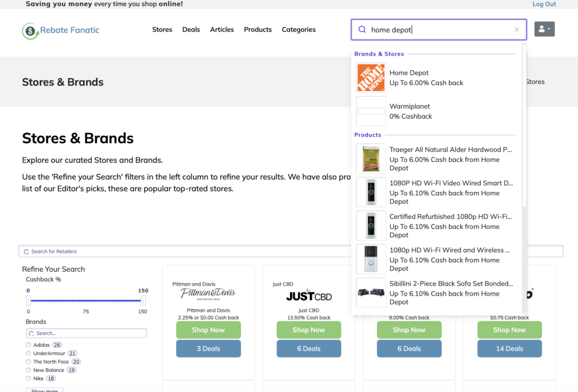
Task: Check the Adidas brand checkbox
Action: (28, 345)
